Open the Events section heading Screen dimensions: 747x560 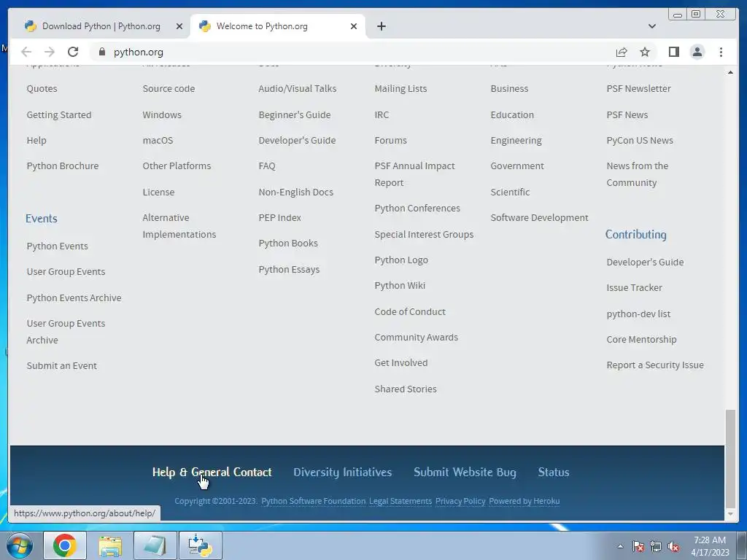coord(42,219)
